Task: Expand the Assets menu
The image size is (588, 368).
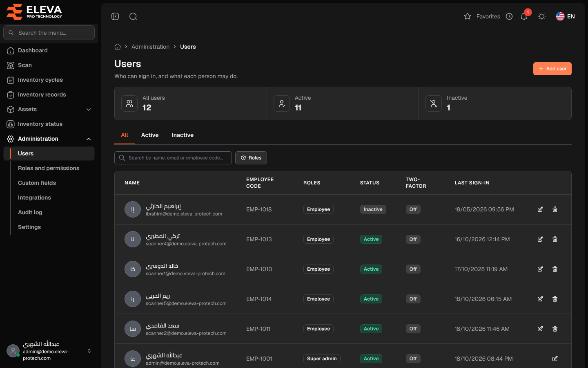Action: click(49, 109)
